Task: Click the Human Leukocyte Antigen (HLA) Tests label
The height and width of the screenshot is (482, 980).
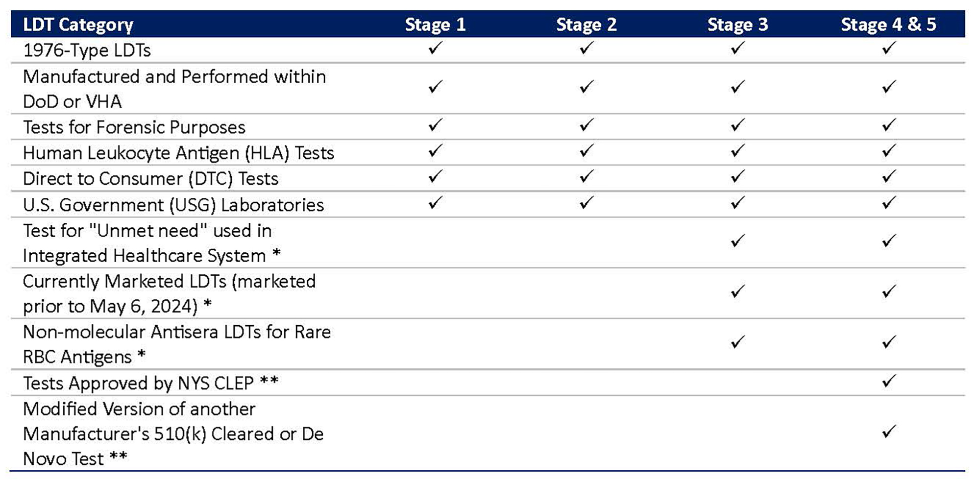Action: pos(178,153)
